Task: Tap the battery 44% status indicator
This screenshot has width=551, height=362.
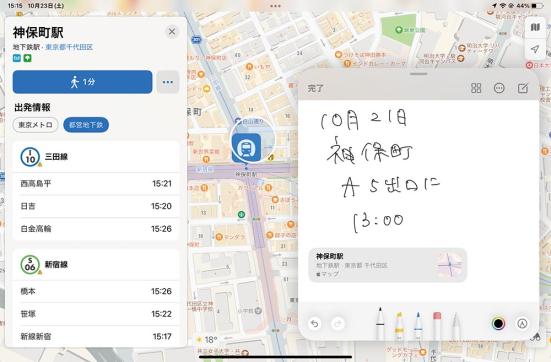Action: [530, 6]
